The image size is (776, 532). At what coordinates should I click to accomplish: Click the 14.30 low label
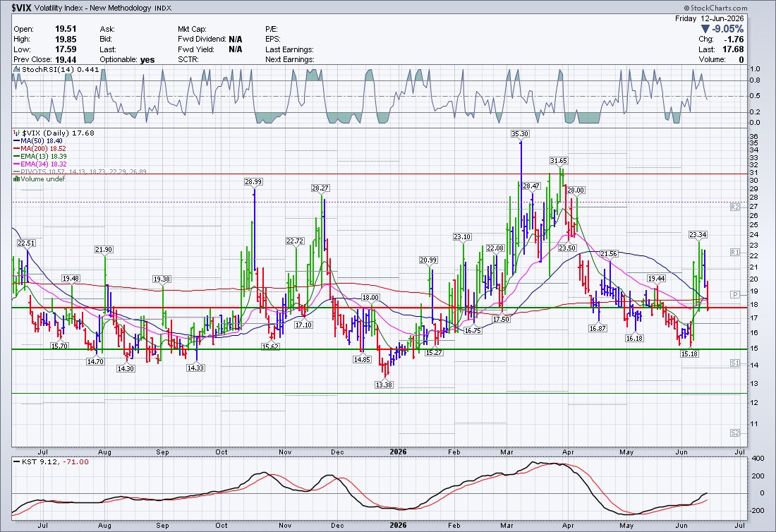[x=126, y=369]
